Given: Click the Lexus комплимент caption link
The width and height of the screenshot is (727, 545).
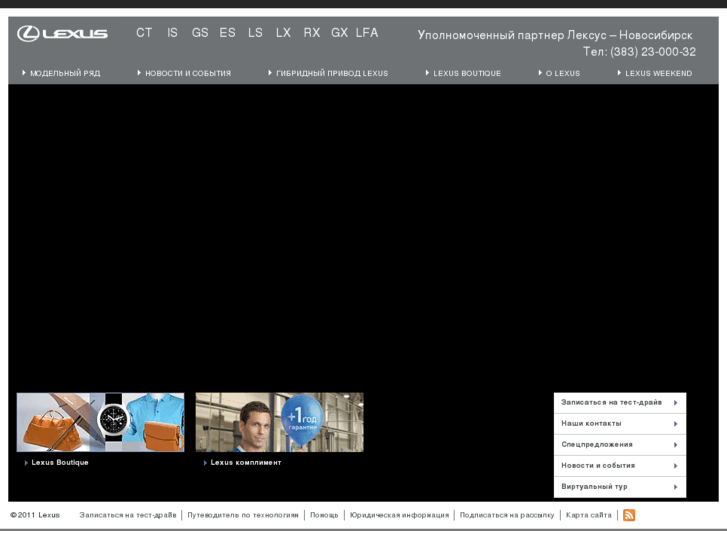Looking at the screenshot, I should click(246, 462).
